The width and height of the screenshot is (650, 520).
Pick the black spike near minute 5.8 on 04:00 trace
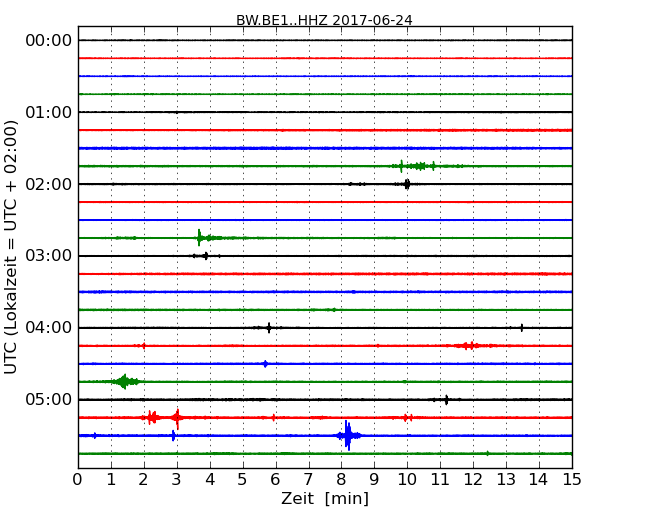[x=269, y=328]
